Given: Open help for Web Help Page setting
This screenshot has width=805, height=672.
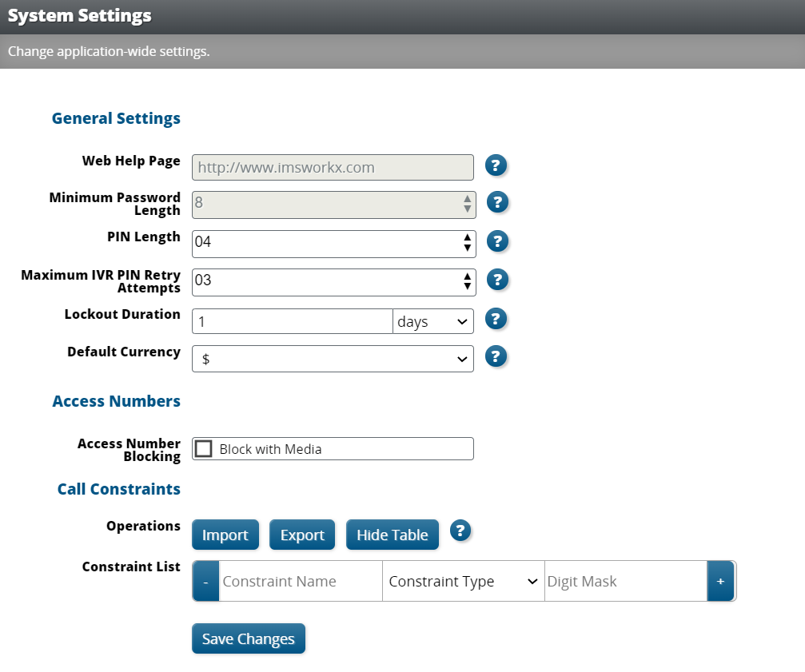Looking at the screenshot, I should click(x=496, y=165).
